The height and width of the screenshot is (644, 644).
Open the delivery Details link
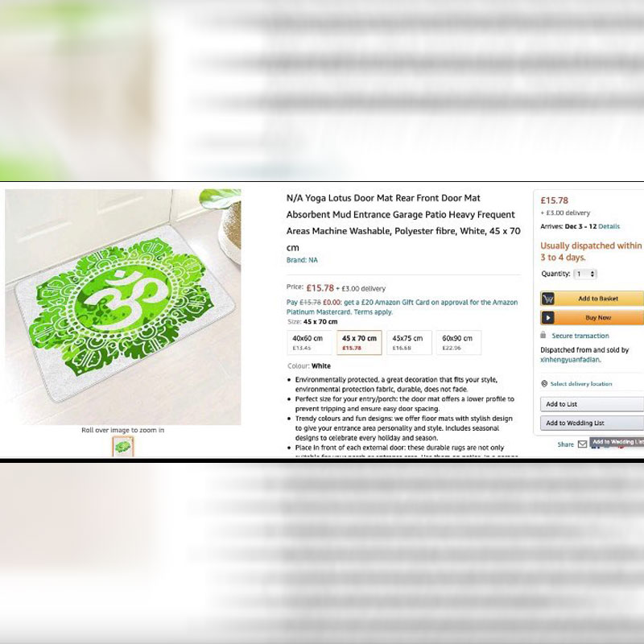tap(609, 226)
